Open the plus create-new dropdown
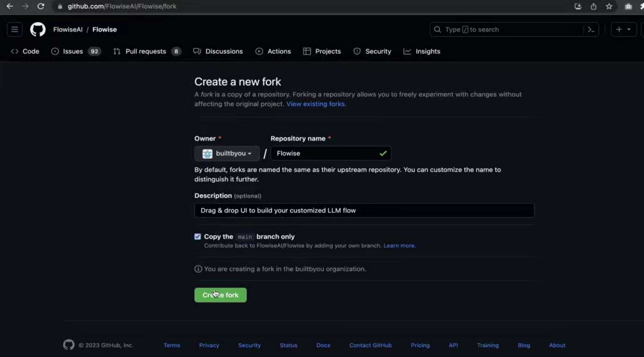The width and height of the screenshot is (644, 357). (623, 29)
